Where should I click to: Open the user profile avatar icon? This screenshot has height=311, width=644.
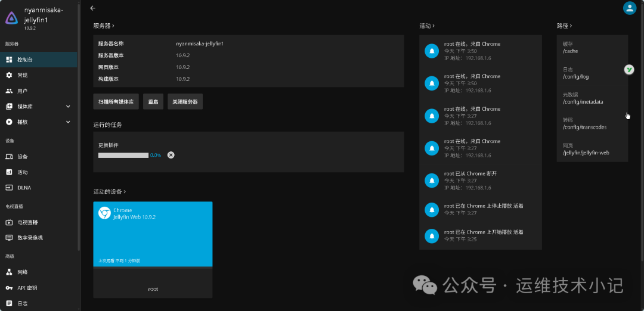tap(630, 8)
